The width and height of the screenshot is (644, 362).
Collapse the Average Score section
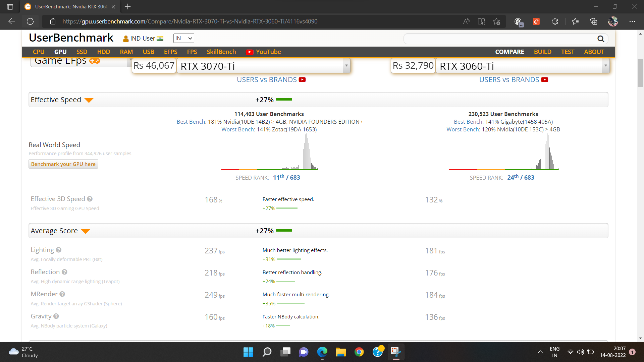[x=86, y=231]
